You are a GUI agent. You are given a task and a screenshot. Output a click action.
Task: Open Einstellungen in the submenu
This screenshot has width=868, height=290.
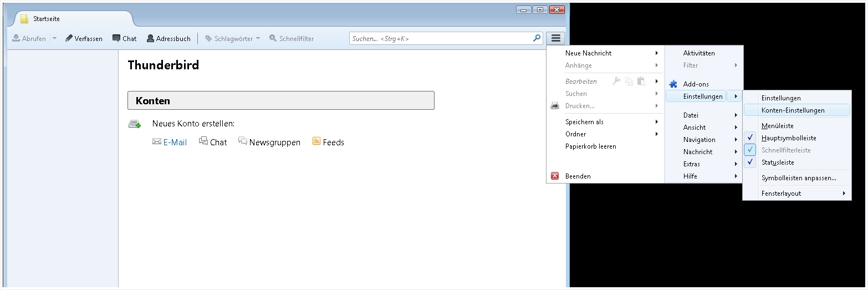point(797,98)
